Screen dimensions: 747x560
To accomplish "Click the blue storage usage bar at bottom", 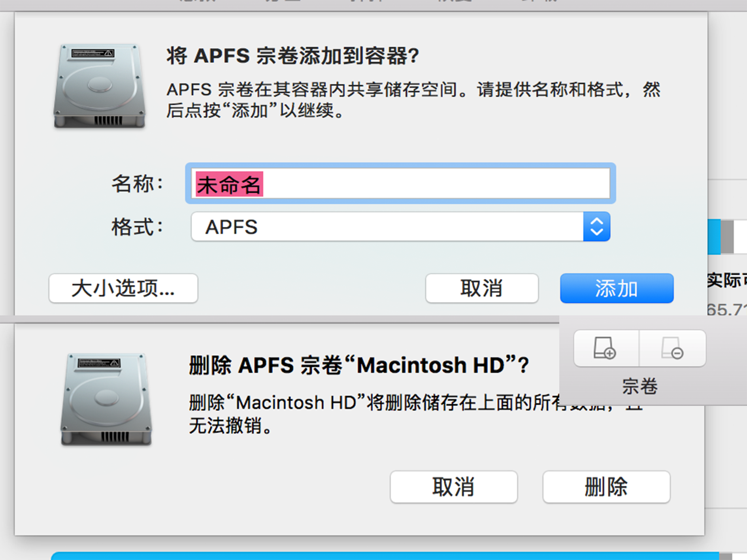I will (383, 556).
